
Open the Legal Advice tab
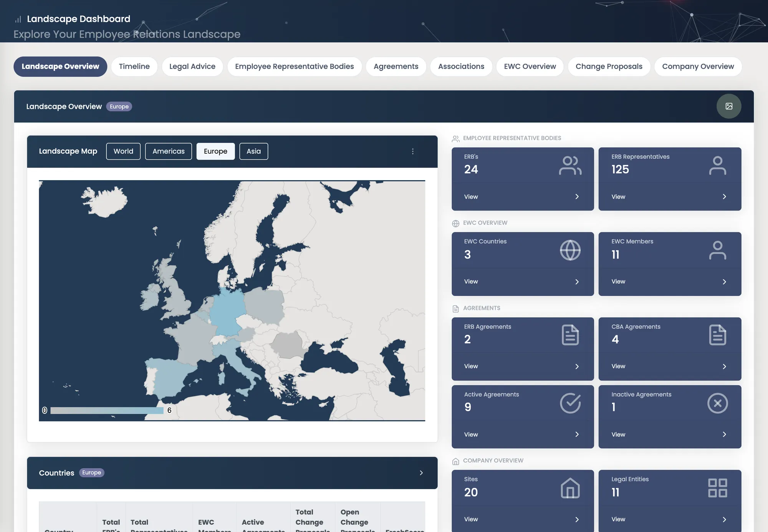point(192,66)
